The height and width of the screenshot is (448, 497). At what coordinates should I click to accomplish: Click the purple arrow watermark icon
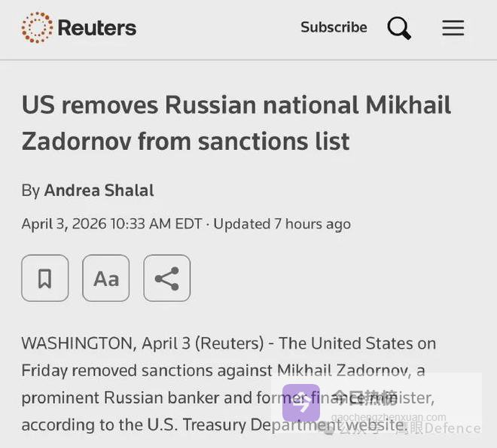click(301, 403)
